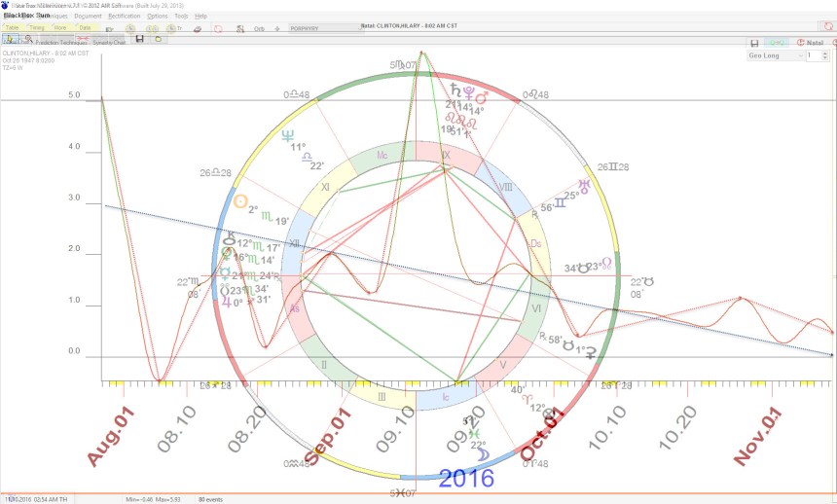This screenshot has height=504, width=837.
Task: Click the icon left of Orb
Action: pos(240,29)
